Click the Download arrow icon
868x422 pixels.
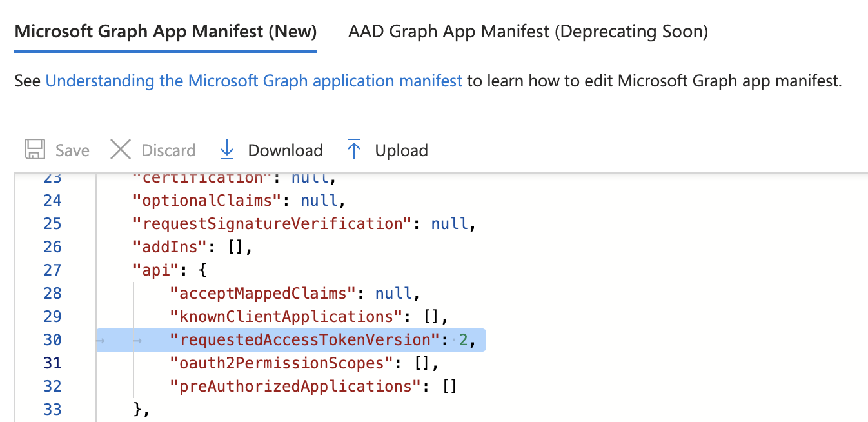click(227, 150)
